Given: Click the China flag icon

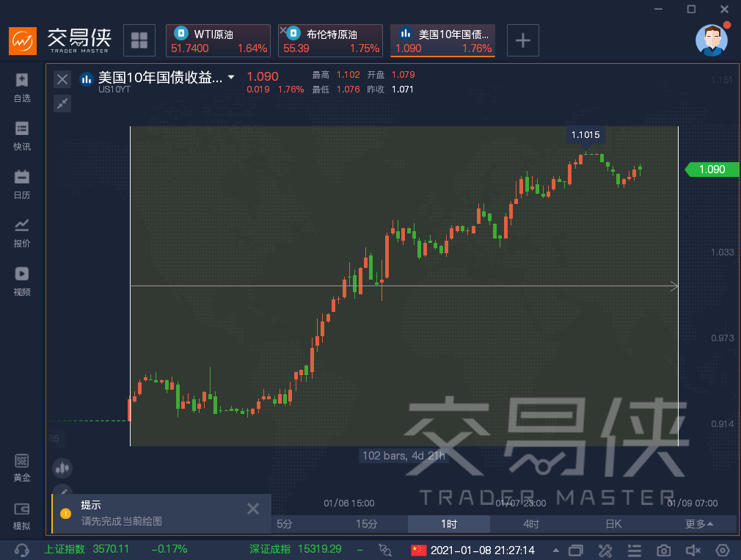Looking at the screenshot, I should coord(419,550).
